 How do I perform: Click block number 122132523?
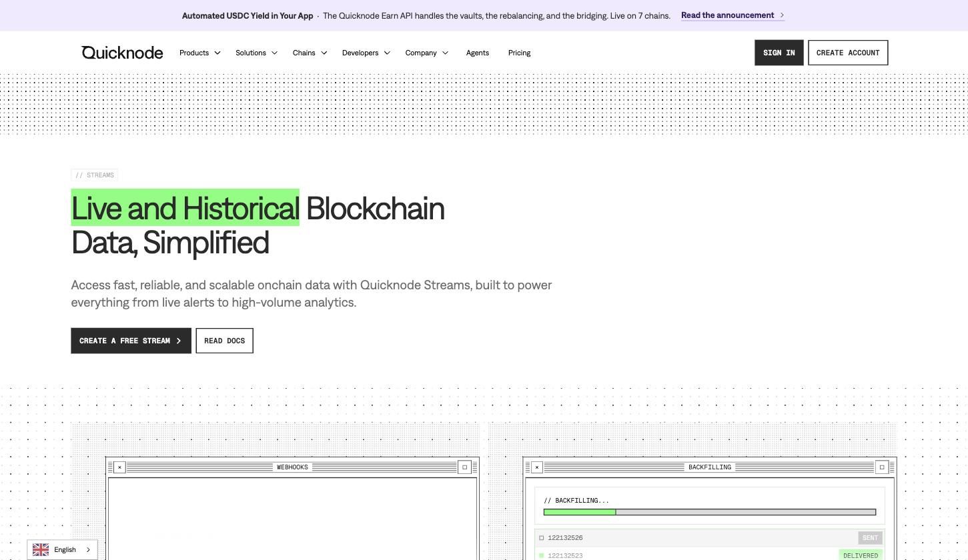[565, 555]
